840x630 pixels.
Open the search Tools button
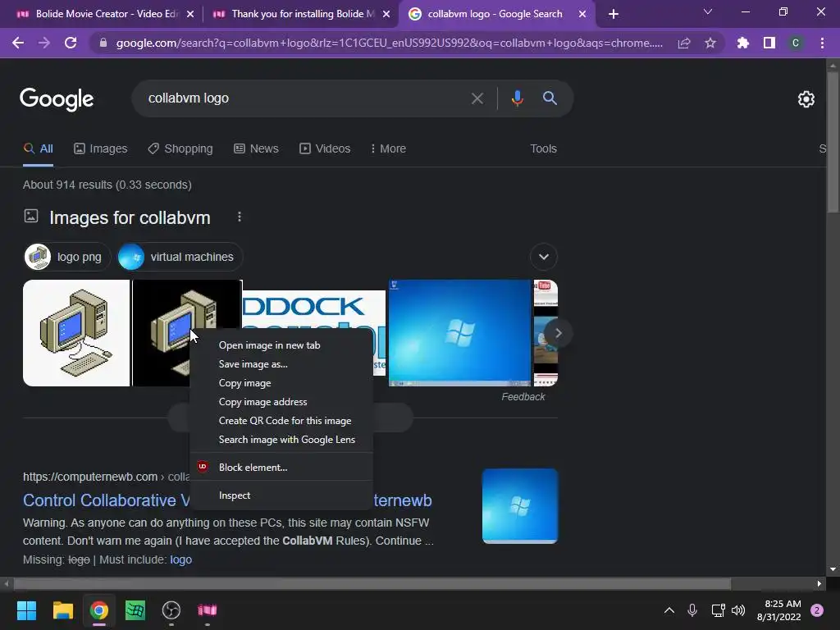coord(543,148)
